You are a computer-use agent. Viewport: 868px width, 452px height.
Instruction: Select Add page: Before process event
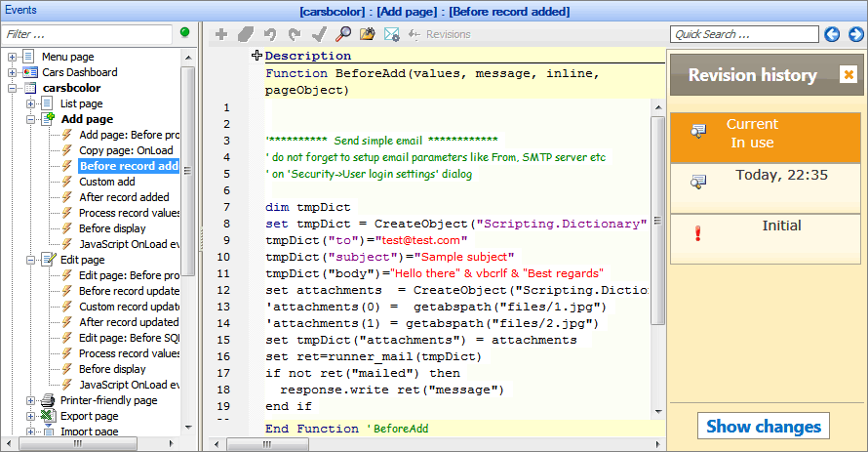point(129,135)
